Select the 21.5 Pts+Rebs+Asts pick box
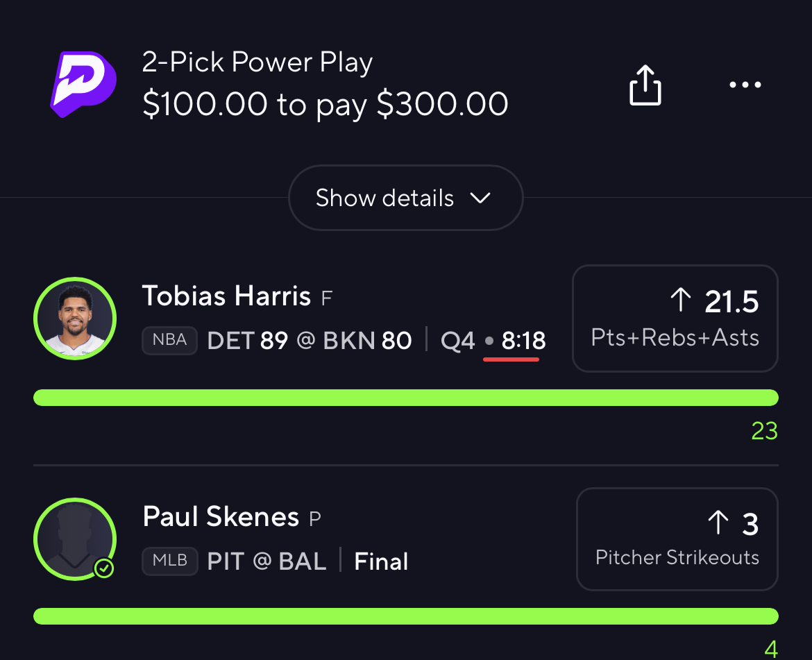The width and height of the screenshot is (812, 660). 675,318
